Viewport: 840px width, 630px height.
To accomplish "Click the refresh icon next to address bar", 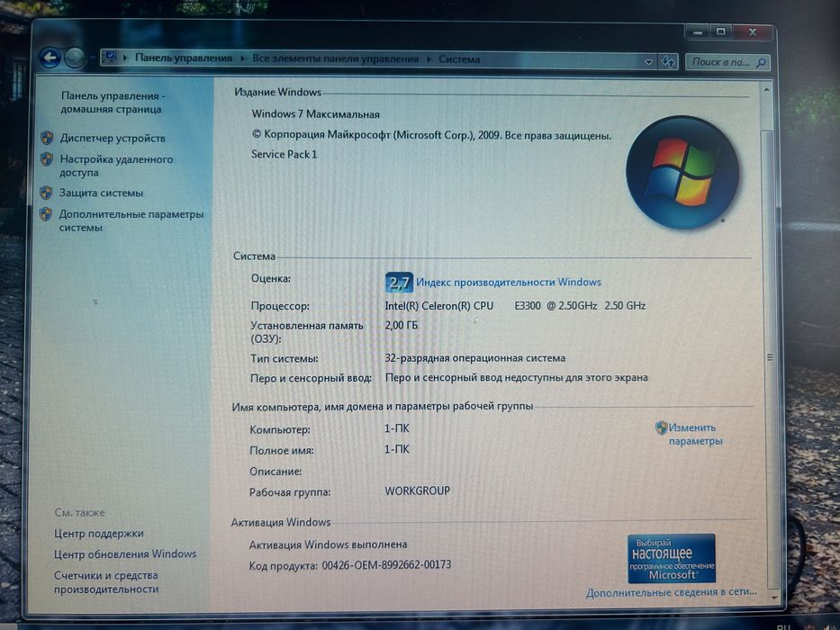I will pos(667,61).
